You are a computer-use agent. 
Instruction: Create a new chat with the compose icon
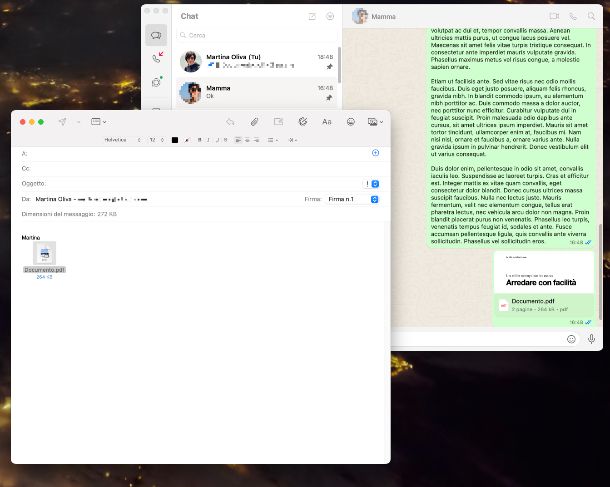[x=312, y=16]
